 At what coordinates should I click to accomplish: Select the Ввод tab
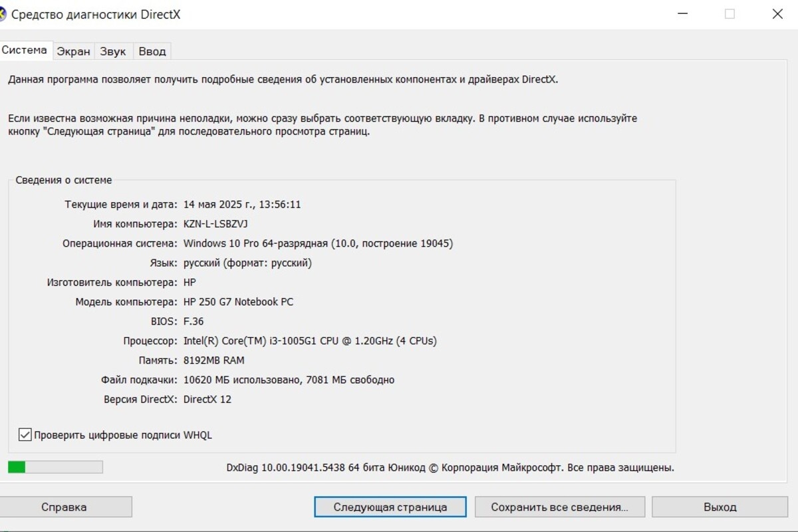coord(152,51)
